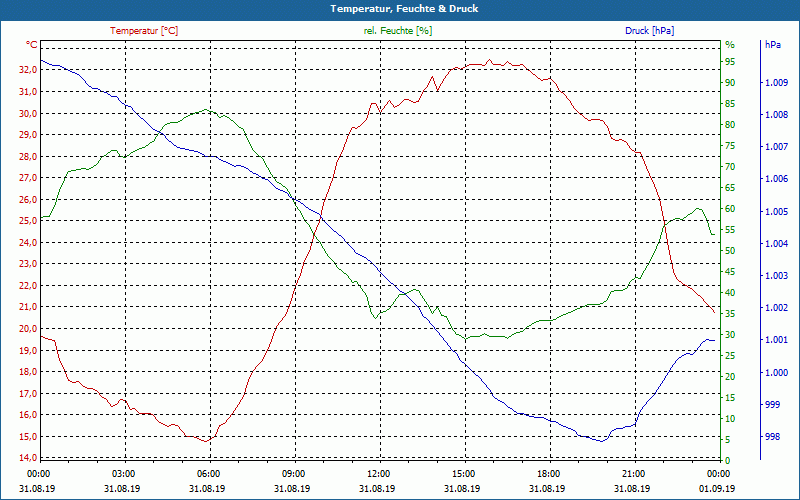The width and height of the screenshot is (800, 500).
Task: Click green humidity axis value '80'
Action: [x=730, y=125]
